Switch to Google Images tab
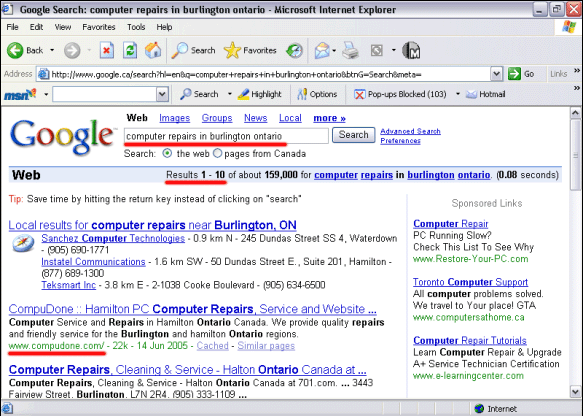This screenshot has width=583, height=416. (x=174, y=118)
